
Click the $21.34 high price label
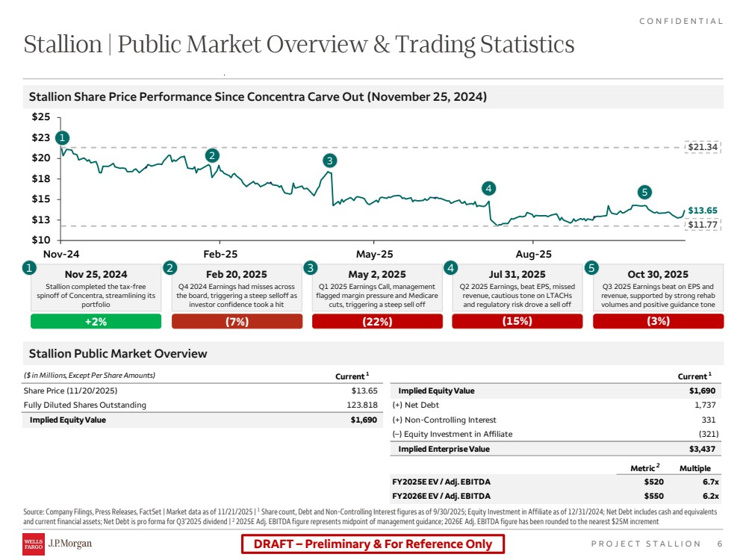(x=703, y=147)
